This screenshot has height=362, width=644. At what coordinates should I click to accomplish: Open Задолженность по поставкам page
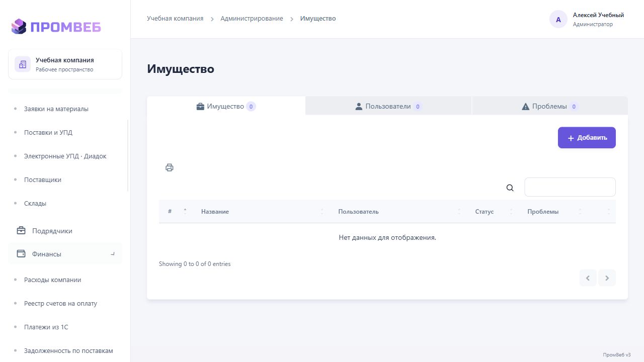pyautogui.click(x=68, y=350)
